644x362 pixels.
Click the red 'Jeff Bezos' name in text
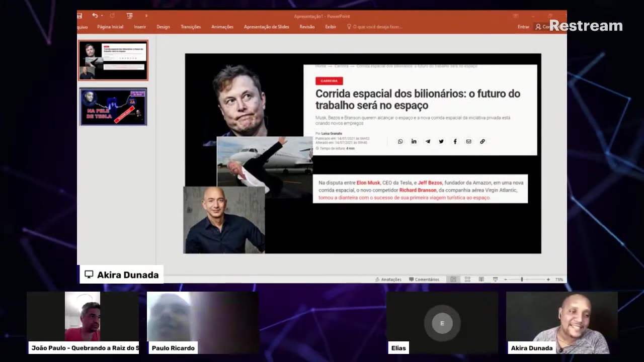[430, 183]
